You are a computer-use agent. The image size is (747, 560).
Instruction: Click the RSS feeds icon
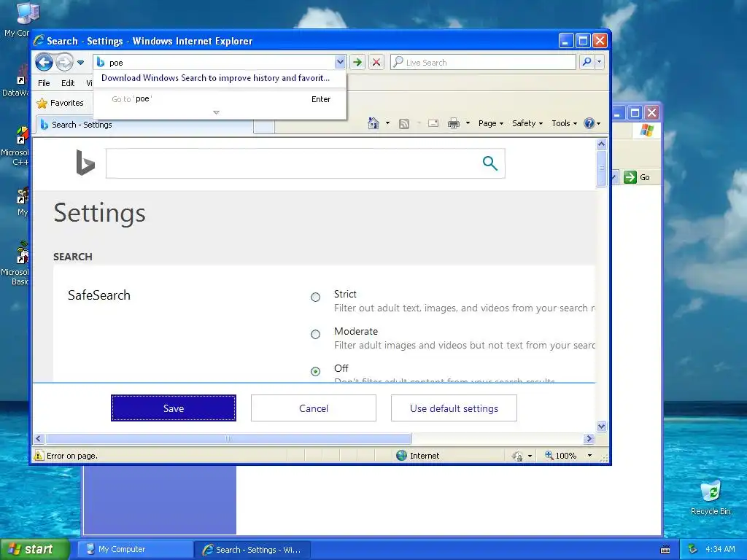pyautogui.click(x=404, y=124)
